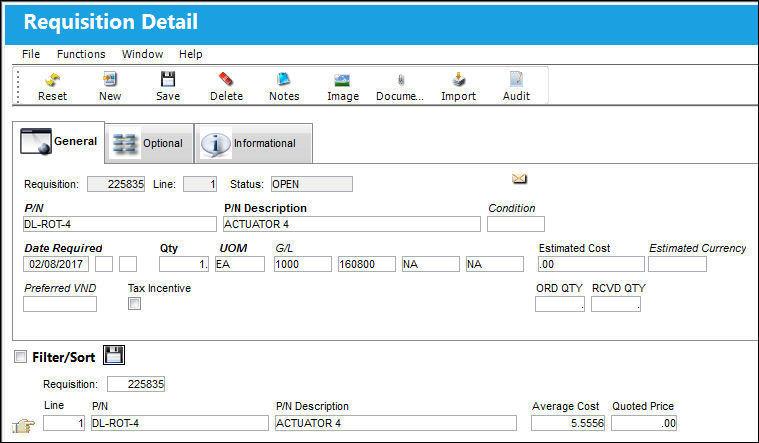Click the Preferred VND label
Image resolution: width=759 pixels, height=443 pixels.
(61, 288)
